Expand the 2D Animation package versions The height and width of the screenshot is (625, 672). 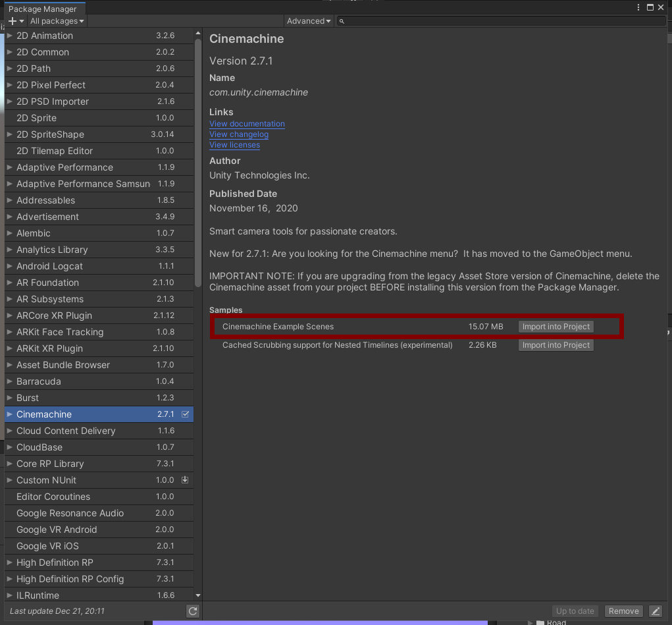pos(9,36)
